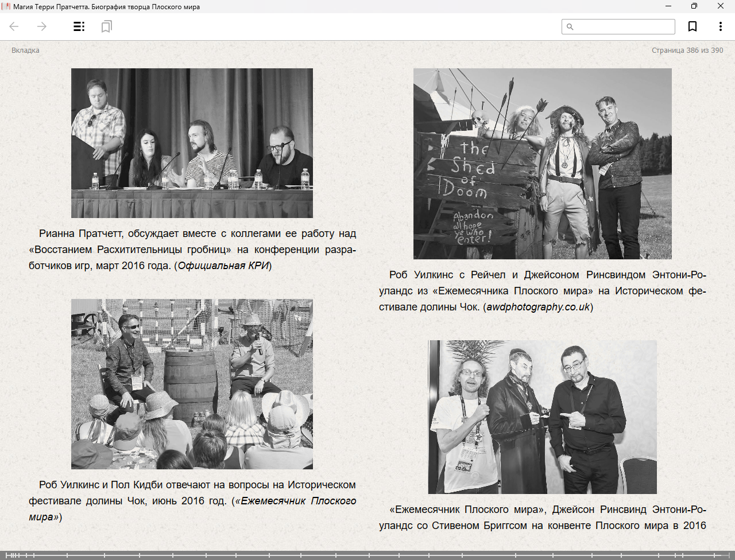Click the app icon in title bar
This screenshot has width=735, height=560.
6,6
